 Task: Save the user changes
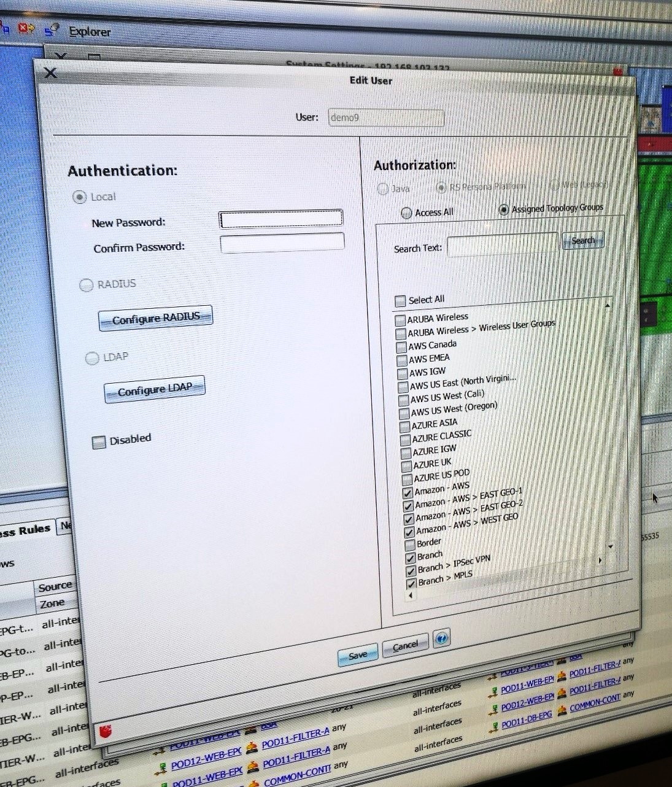(x=358, y=655)
